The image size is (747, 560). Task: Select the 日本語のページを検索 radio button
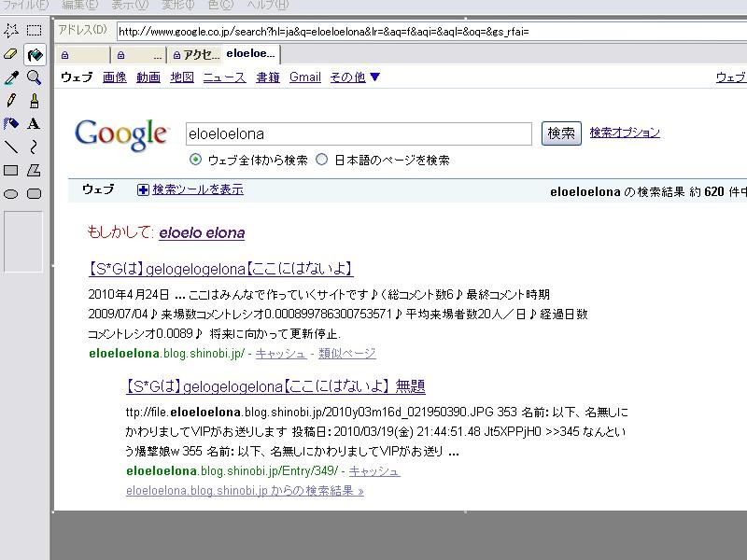click(x=322, y=160)
